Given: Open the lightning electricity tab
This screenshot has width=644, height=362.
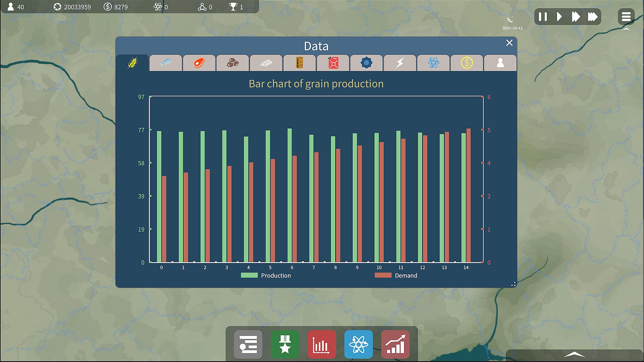Looking at the screenshot, I should click(400, 63).
